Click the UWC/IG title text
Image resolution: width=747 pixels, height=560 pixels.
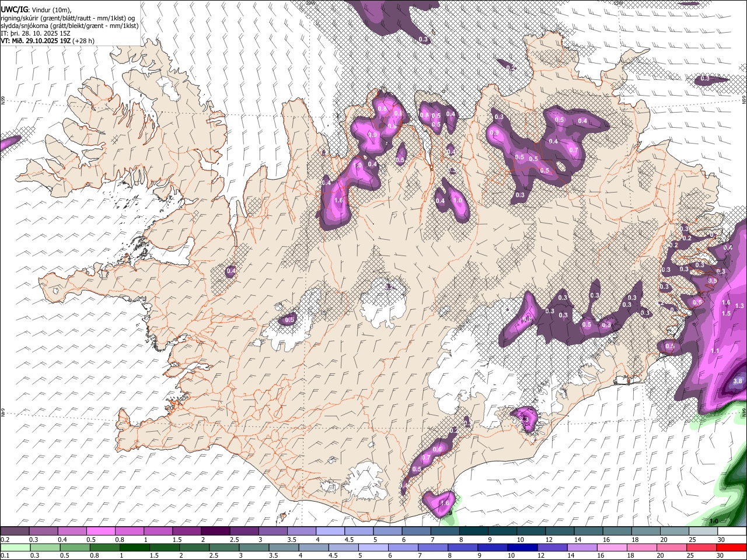13,9
